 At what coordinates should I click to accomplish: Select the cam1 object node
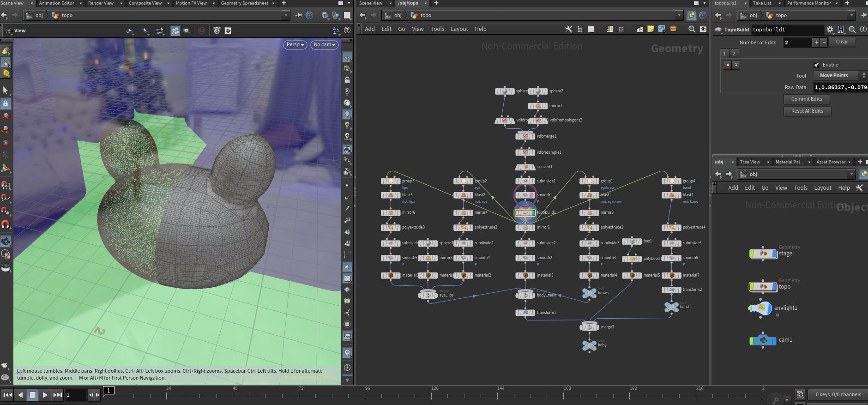pyautogui.click(x=763, y=340)
